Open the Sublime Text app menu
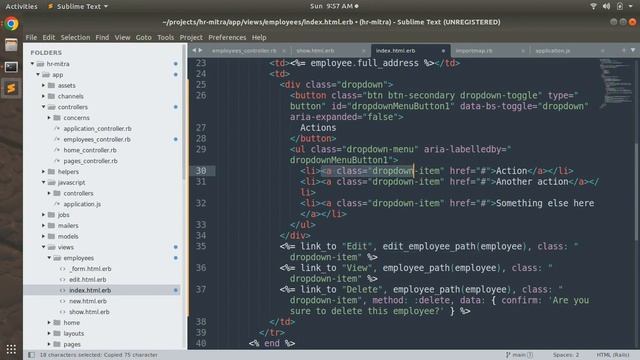This screenshot has height=360, width=640. click(x=78, y=6)
